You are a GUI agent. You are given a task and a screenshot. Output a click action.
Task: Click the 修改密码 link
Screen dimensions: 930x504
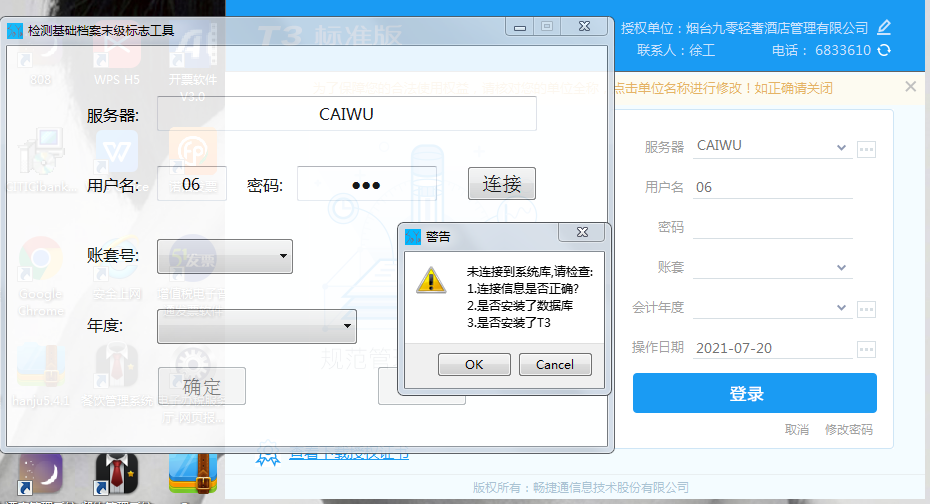(848, 429)
